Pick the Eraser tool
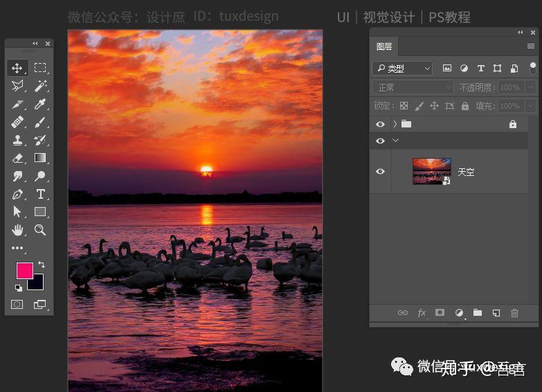 pos(17,158)
